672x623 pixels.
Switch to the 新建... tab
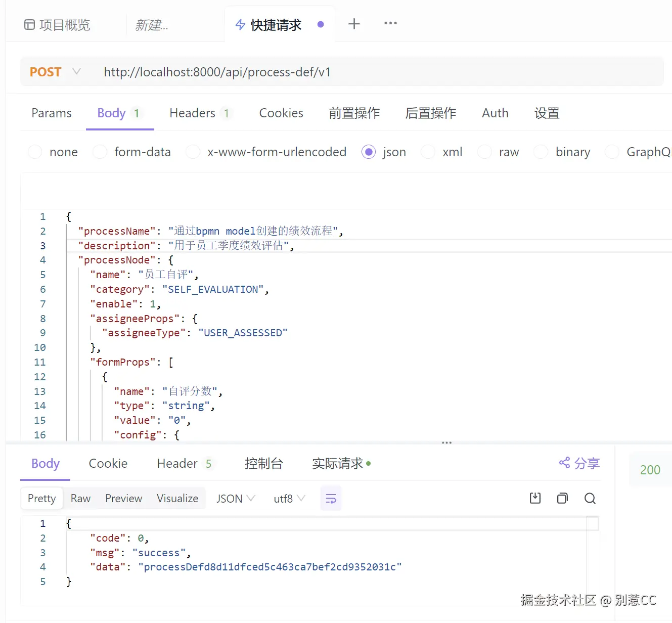pos(152,25)
